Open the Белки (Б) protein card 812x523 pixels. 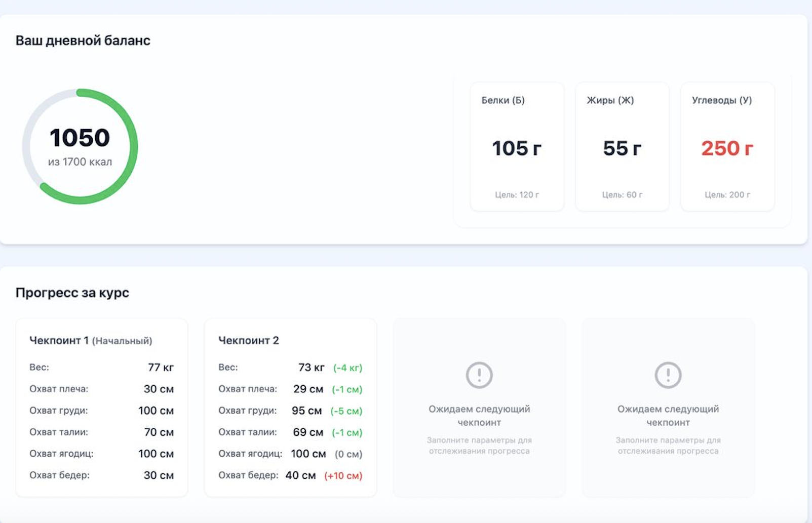point(517,147)
